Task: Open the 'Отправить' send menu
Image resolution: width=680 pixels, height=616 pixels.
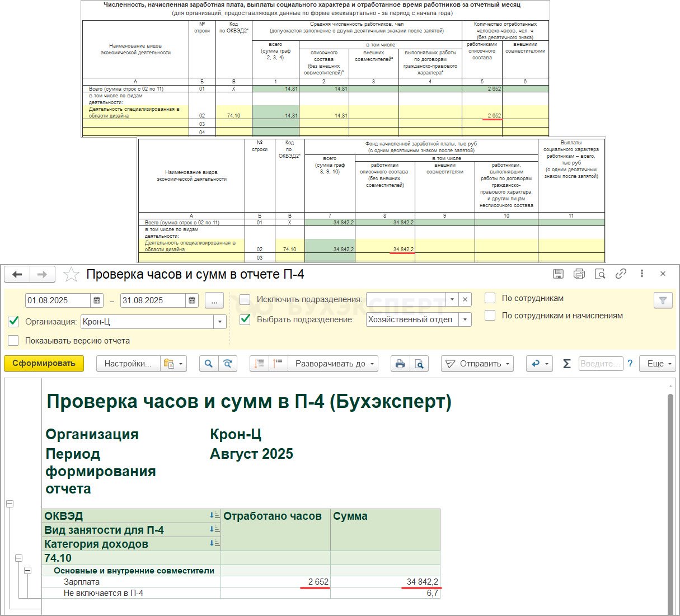Action: point(478,364)
